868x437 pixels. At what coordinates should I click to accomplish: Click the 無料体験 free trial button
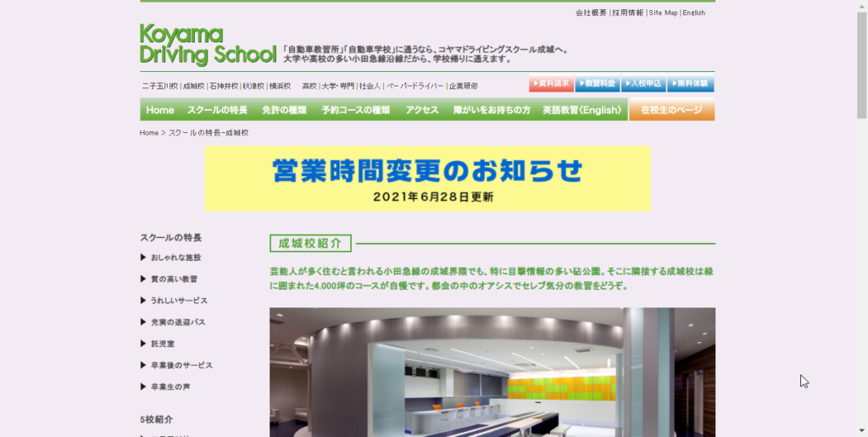click(x=690, y=85)
